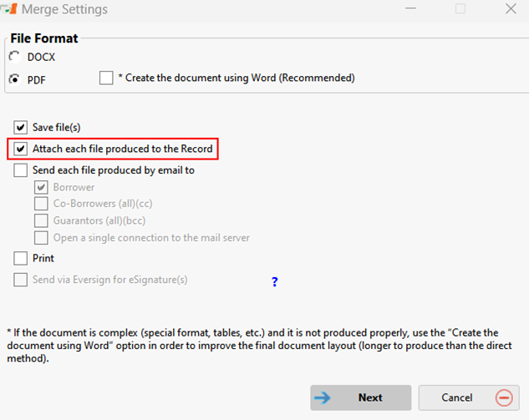Select the PDF file format option
The image size is (529, 420).
[14, 79]
